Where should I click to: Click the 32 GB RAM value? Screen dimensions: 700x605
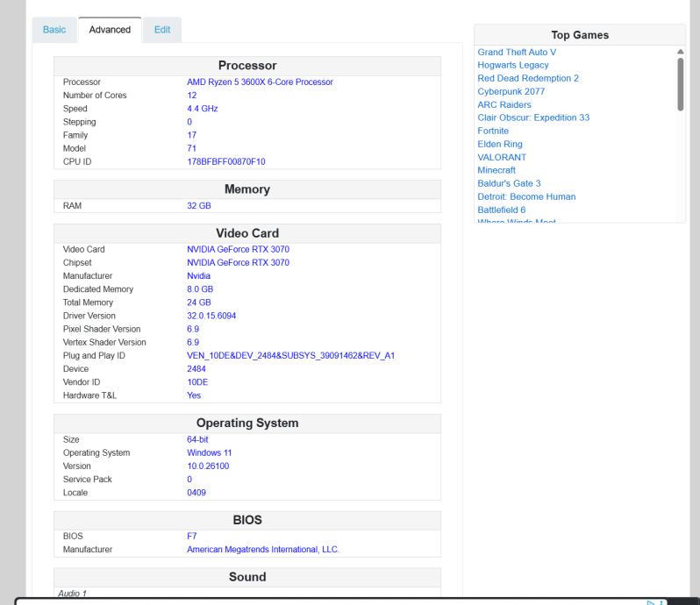(x=198, y=206)
